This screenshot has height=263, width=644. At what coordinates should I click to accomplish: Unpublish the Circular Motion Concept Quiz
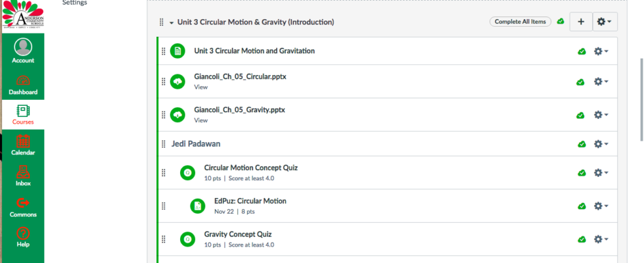(x=582, y=173)
